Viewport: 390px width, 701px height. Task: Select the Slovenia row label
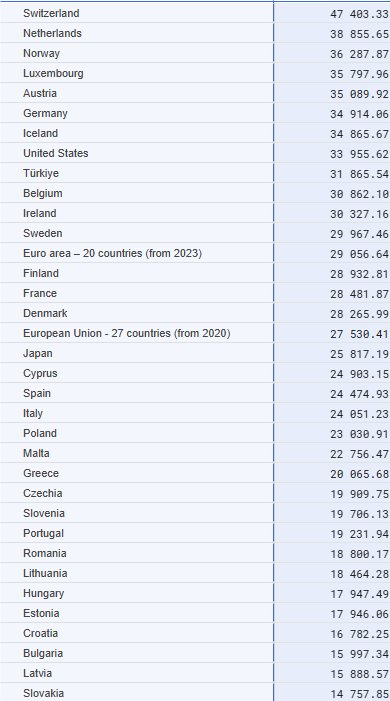[x=44, y=513]
